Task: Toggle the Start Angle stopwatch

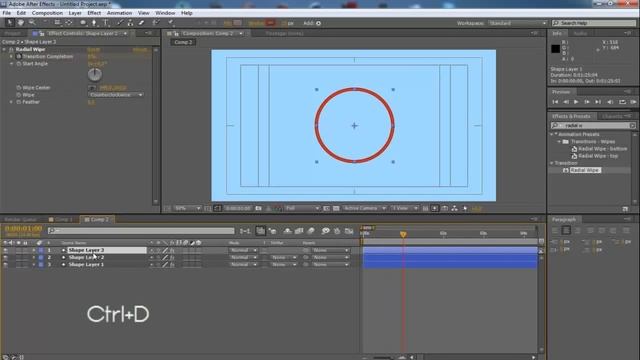Action: (x=18, y=64)
